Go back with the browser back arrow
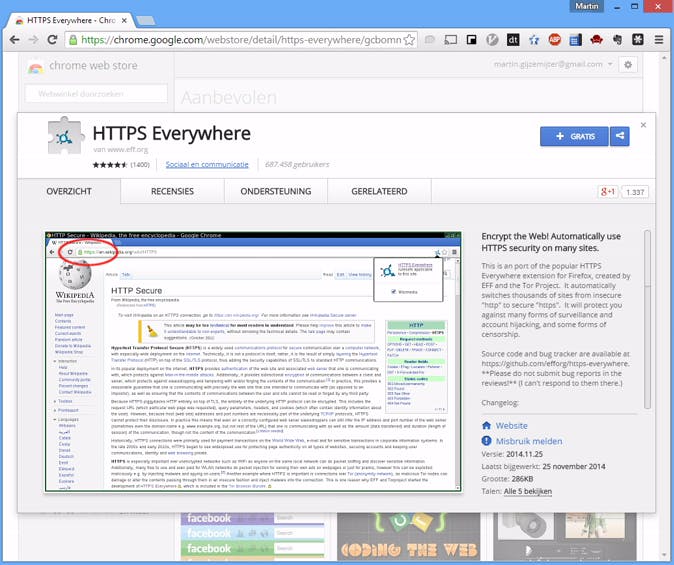This screenshot has height=565, width=674. pos(15,40)
